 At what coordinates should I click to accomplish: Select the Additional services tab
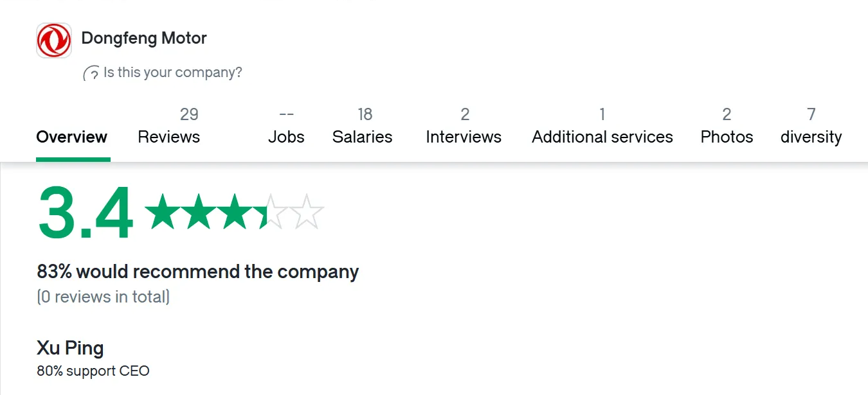[x=602, y=126]
